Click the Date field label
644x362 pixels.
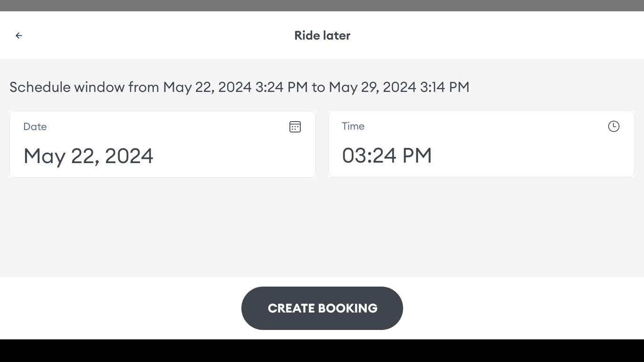click(35, 127)
